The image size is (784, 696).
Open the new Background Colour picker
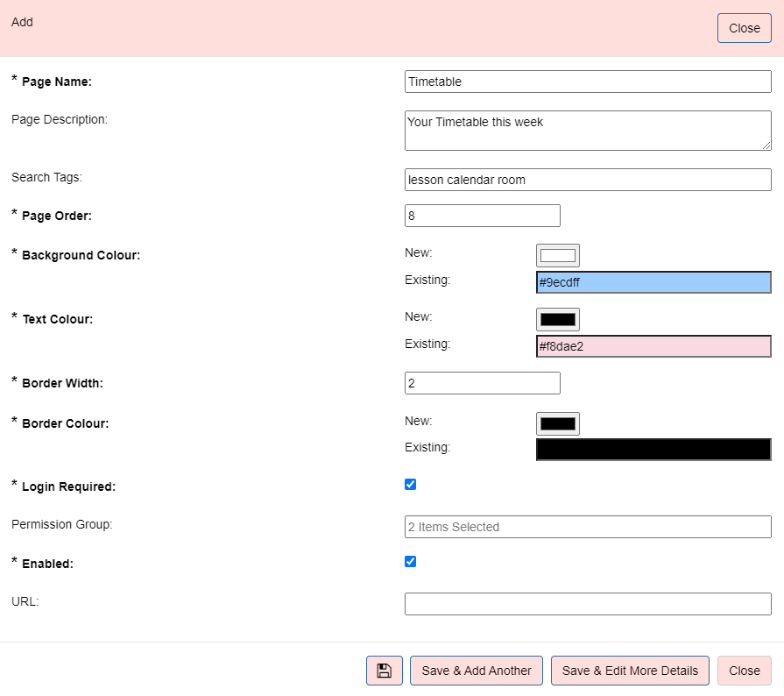point(558,256)
